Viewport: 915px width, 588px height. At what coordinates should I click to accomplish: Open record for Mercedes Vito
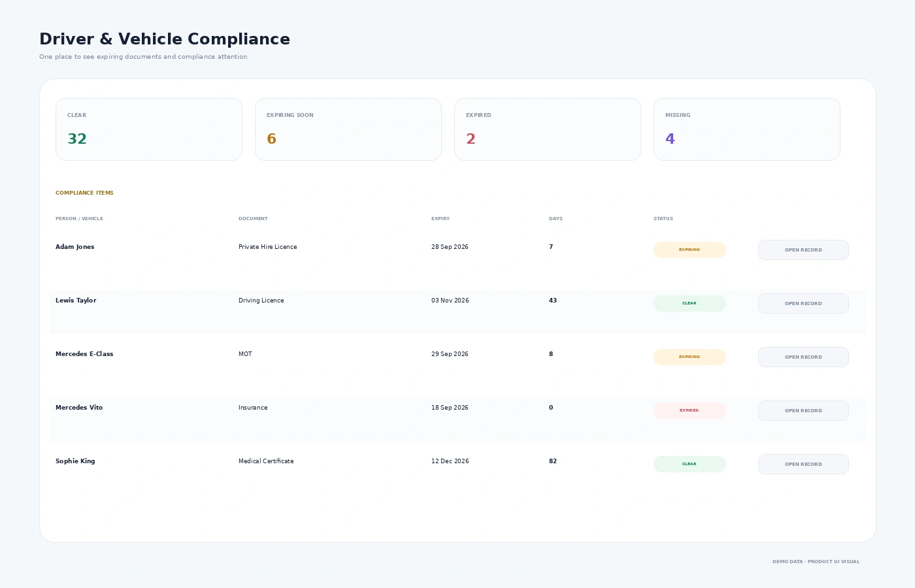[x=803, y=410]
